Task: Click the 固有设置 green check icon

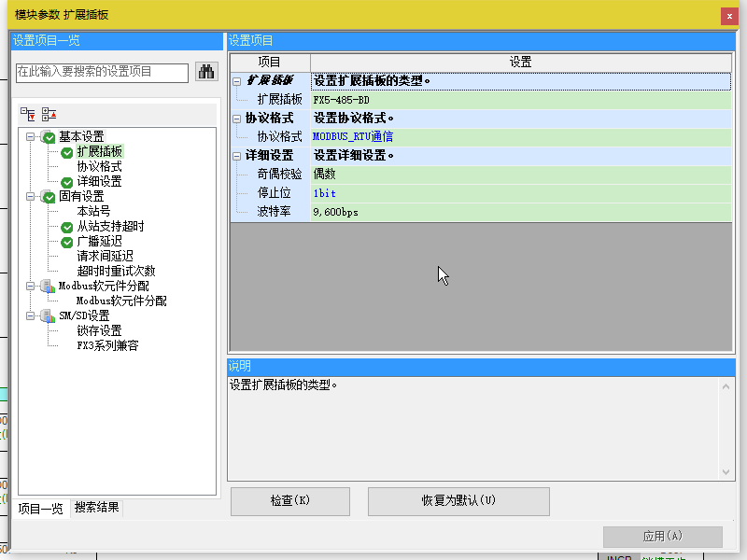Action: 49,197
